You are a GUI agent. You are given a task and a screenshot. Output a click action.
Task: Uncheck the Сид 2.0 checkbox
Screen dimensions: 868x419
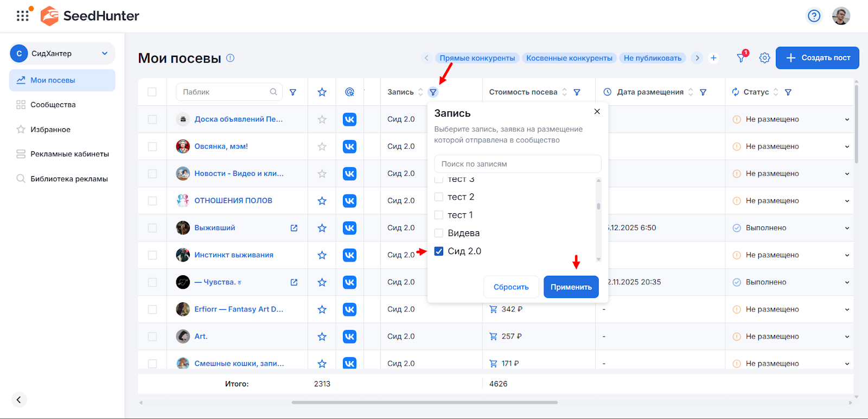click(x=439, y=251)
